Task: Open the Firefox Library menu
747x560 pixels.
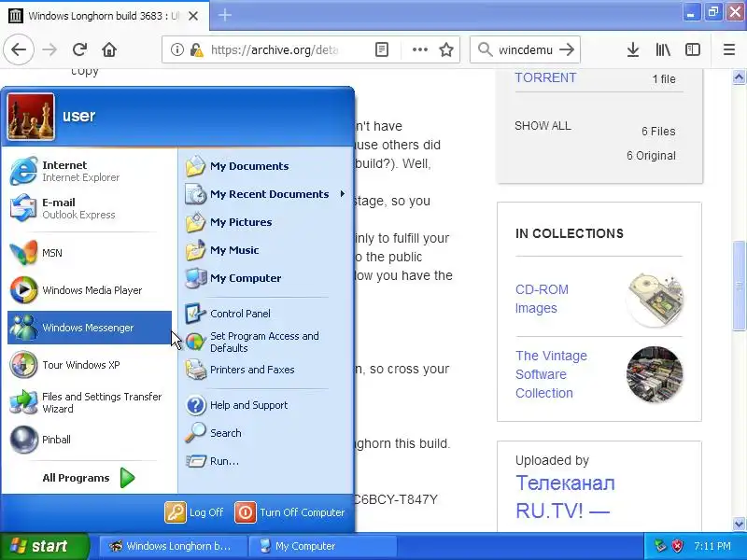Action: (663, 49)
